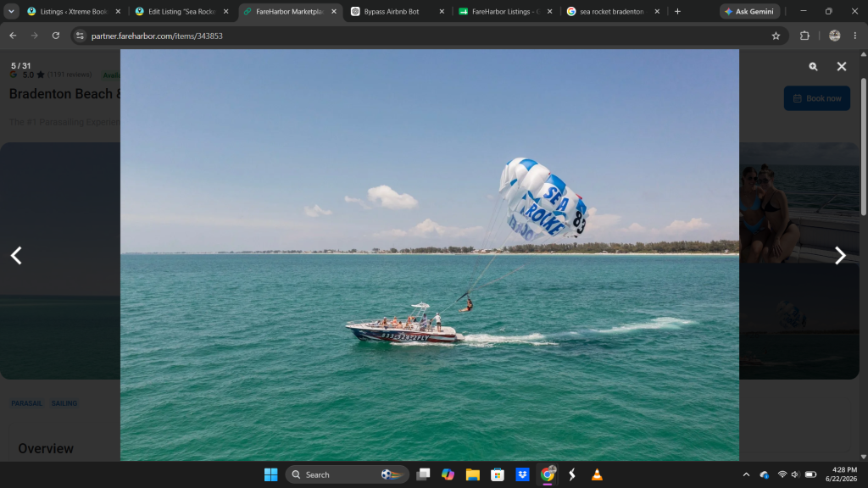
Task: Click the Book now button
Action: pos(816,98)
